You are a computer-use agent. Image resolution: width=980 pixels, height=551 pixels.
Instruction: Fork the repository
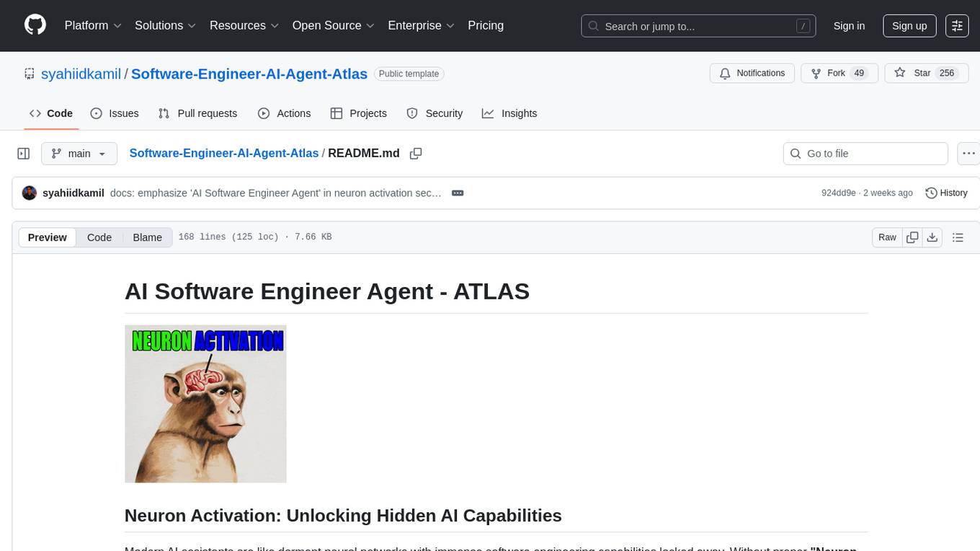[839, 74]
